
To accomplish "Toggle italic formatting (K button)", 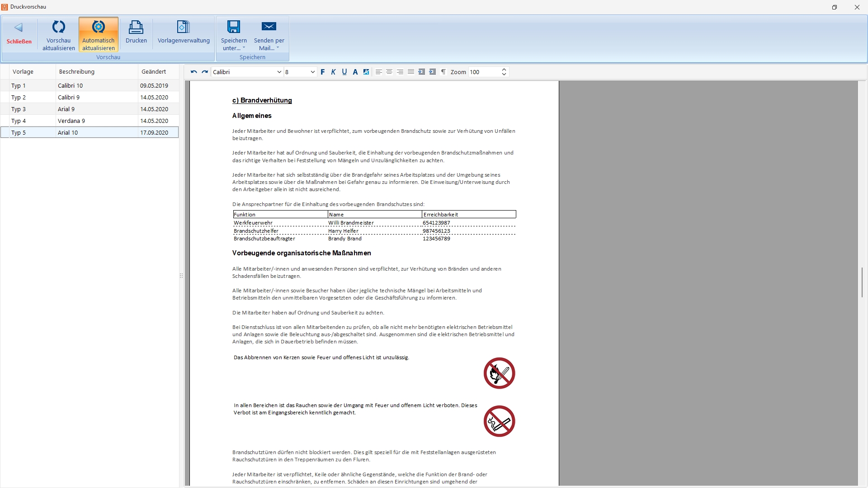I will (333, 72).
